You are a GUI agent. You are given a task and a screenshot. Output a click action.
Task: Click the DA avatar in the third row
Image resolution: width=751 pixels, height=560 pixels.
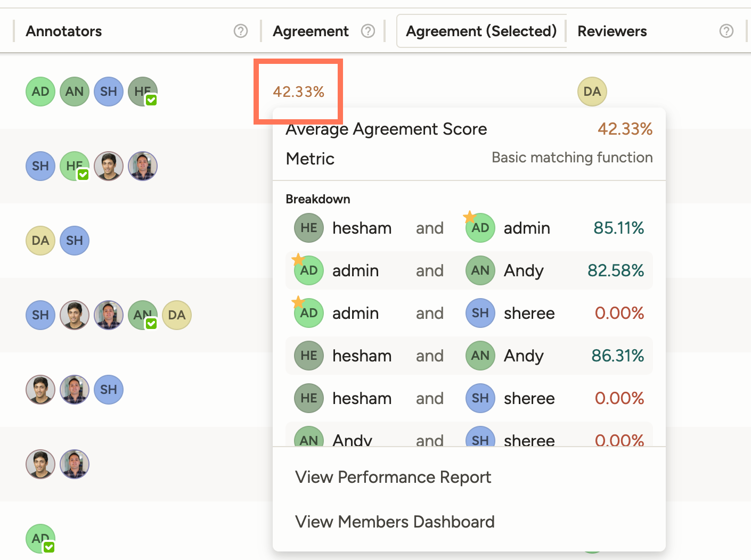coord(40,241)
